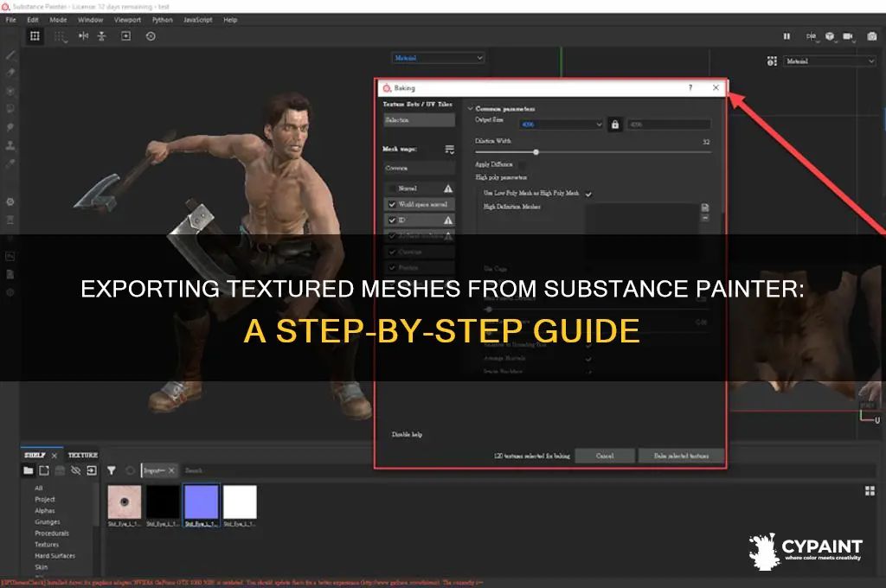Collapse the Common parameters section
Viewport: 886px width, 588px height.
click(470, 108)
